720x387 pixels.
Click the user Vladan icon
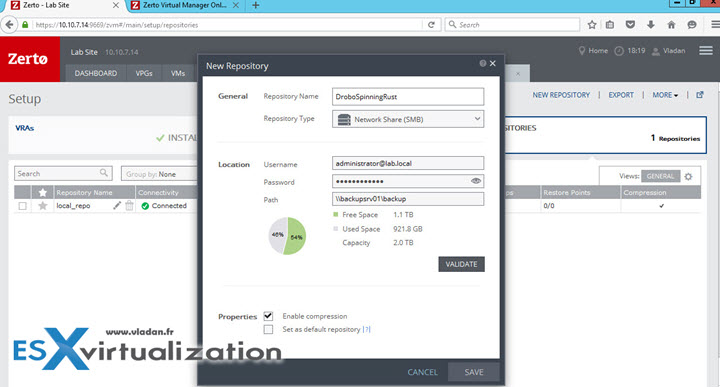tap(656, 51)
